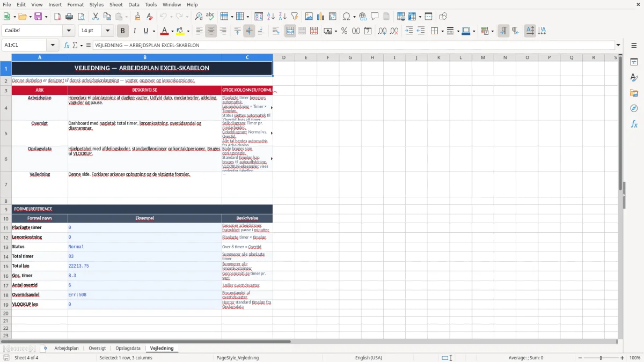
Task: Toggle Left-To-Right text direction
Action: [x=503, y=31]
